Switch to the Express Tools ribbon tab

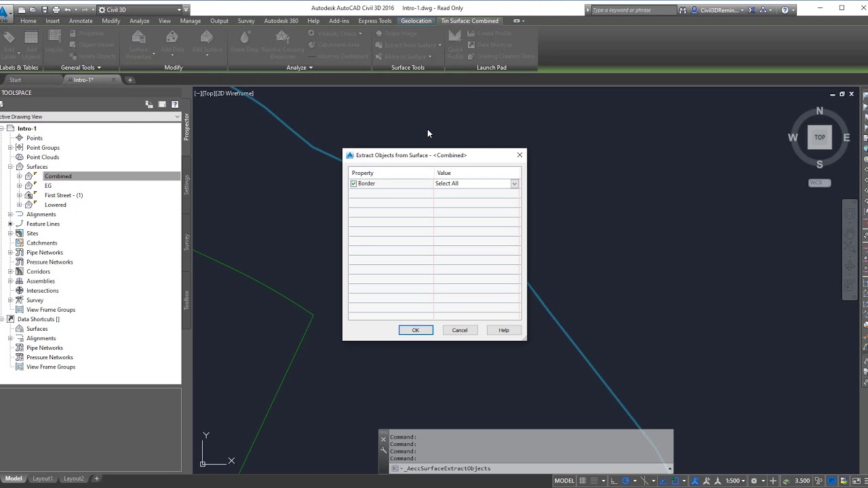(375, 21)
